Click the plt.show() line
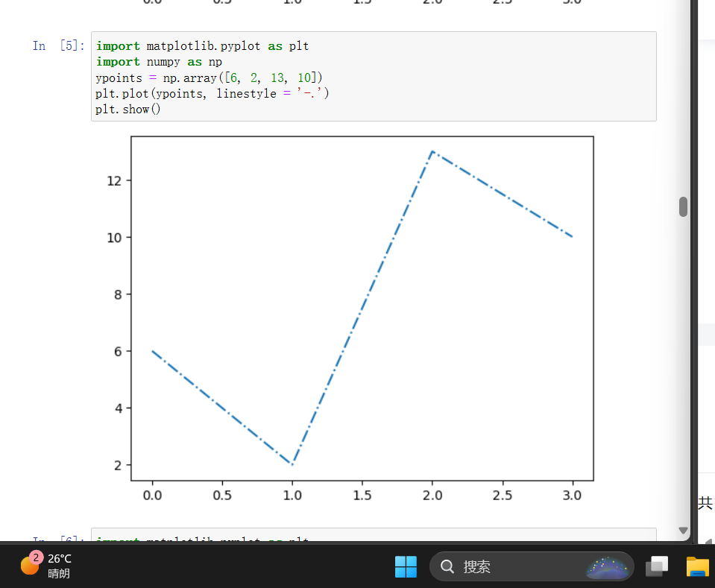 (127, 110)
